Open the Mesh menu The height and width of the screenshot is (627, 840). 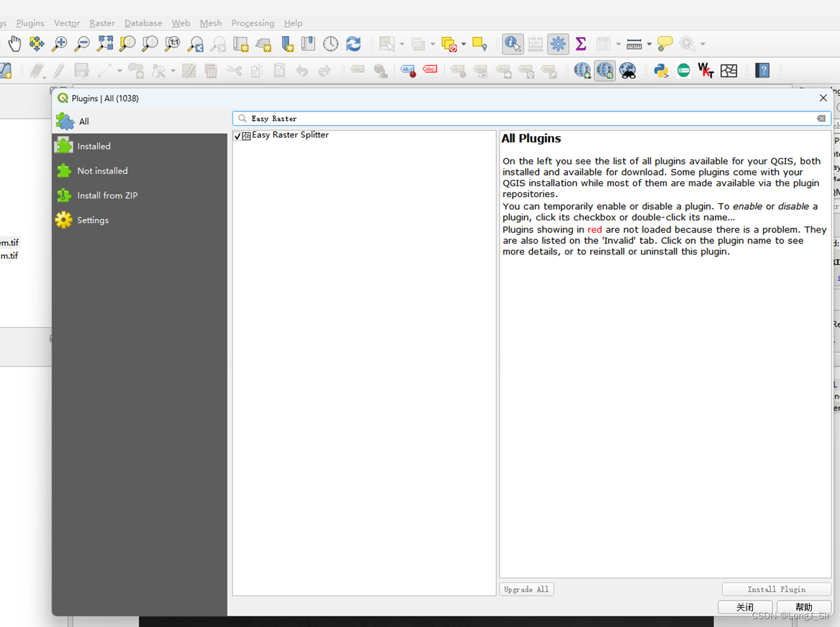click(x=210, y=23)
